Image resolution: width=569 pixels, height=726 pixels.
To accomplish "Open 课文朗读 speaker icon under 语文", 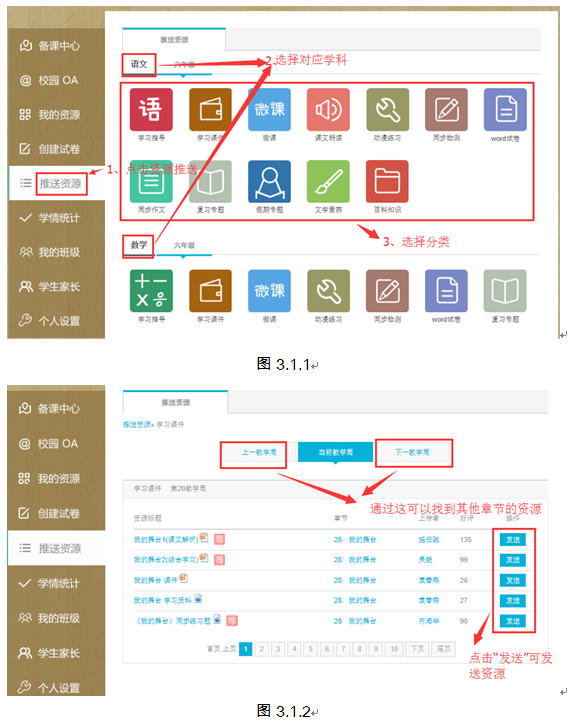I will click(x=328, y=110).
